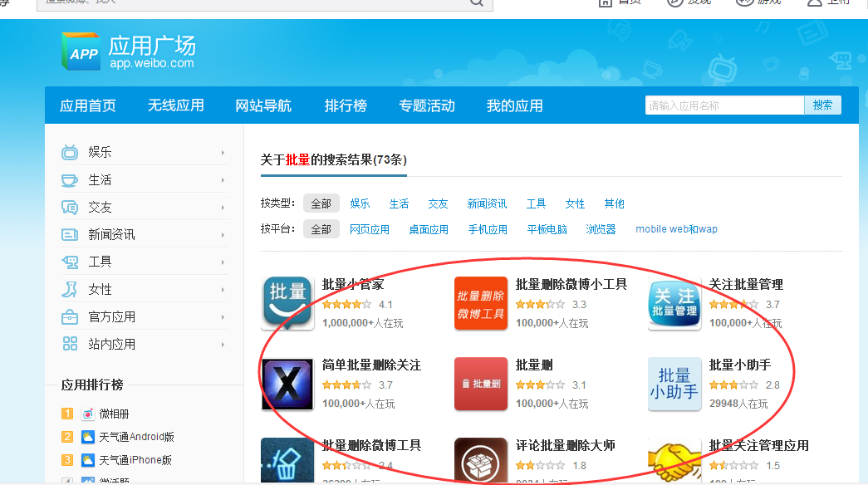868x485 pixels.
Task: Expand the 工具 sidebar category arrow
Action: click(x=223, y=262)
